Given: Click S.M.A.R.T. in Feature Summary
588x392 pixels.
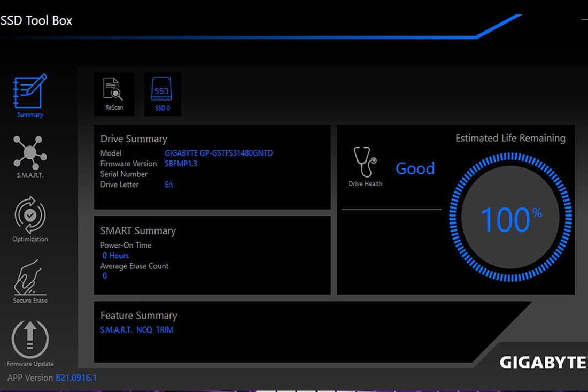Looking at the screenshot, I should (x=116, y=330).
